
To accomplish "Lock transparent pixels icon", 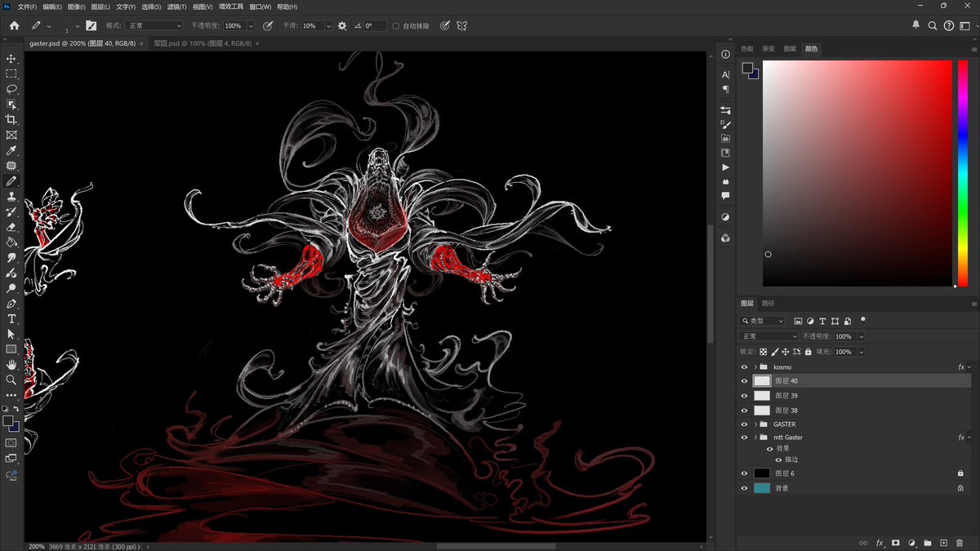I will coord(762,352).
